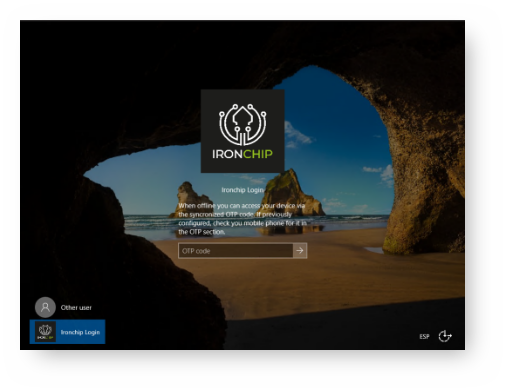This screenshot has height=391, width=506.
Task: Select 'Ironchip Login' text in the user list
Action: pos(80,332)
